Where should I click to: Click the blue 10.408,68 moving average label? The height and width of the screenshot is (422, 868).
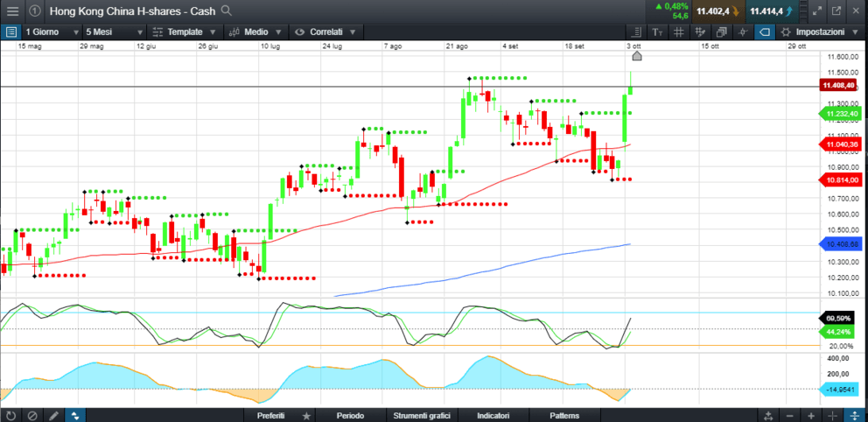(840, 243)
